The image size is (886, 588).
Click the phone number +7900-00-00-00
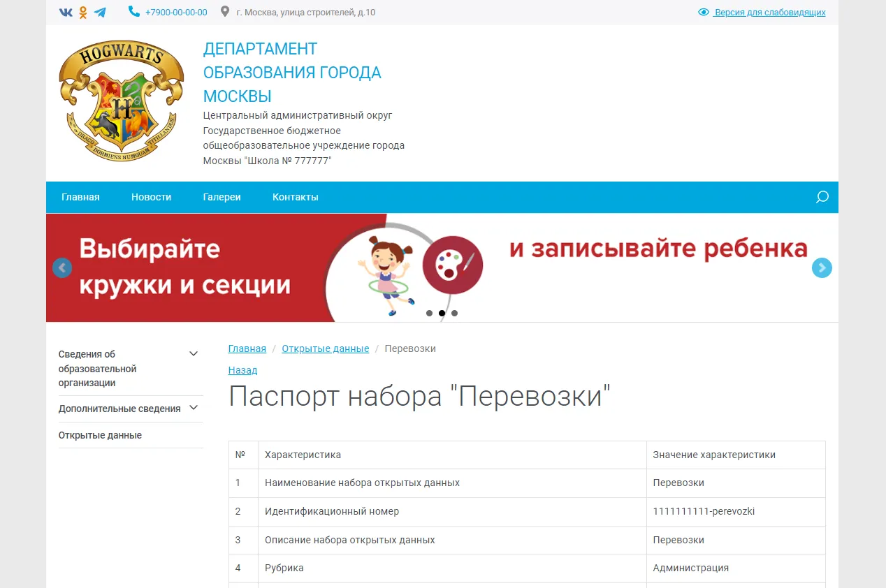[x=176, y=12]
